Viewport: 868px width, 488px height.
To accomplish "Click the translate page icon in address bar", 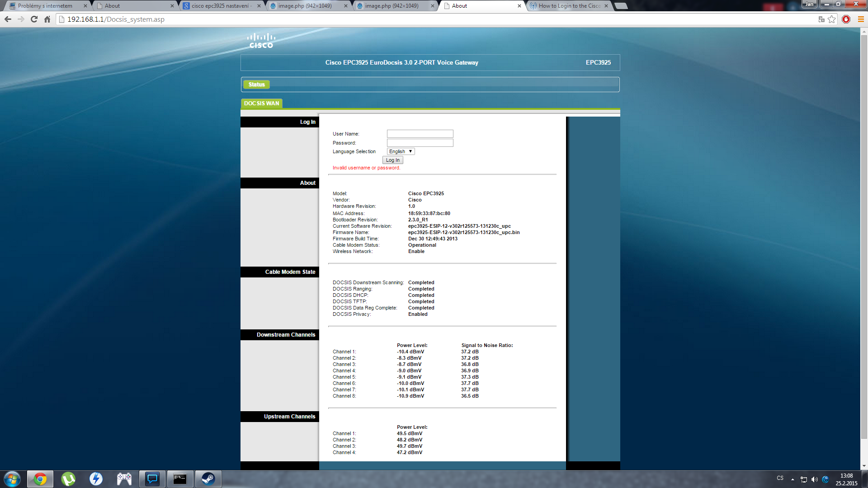I will [821, 19].
